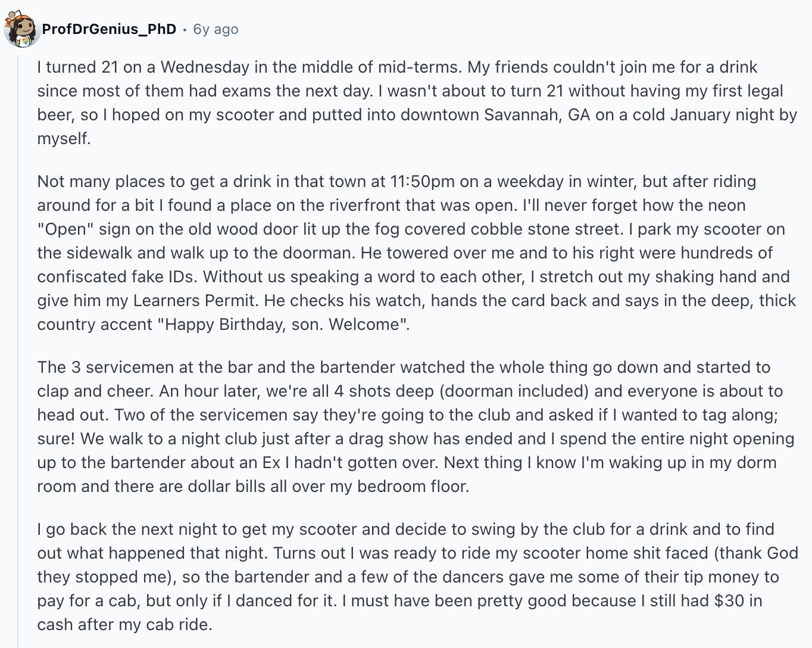Click the words "Savannah, GA" in the text
Viewport: 812px width, 648px height.
537,114
